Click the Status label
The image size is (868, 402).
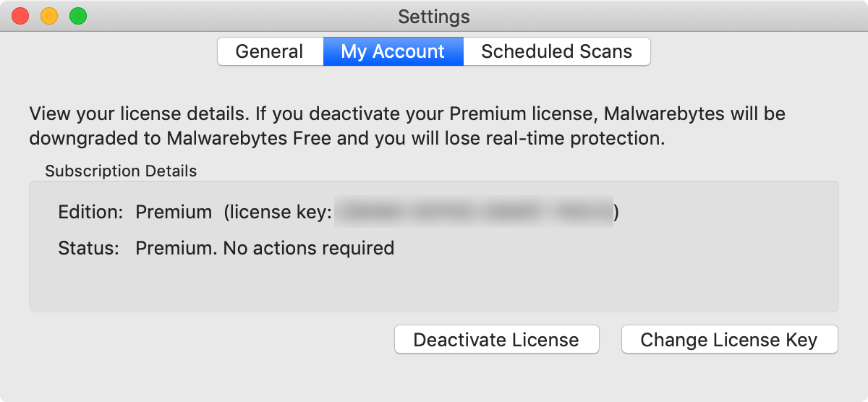click(88, 248)
